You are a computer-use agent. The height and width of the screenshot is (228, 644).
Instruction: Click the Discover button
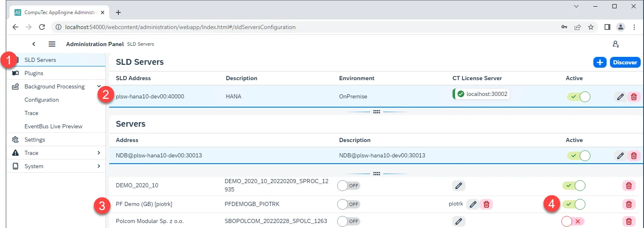625,62
